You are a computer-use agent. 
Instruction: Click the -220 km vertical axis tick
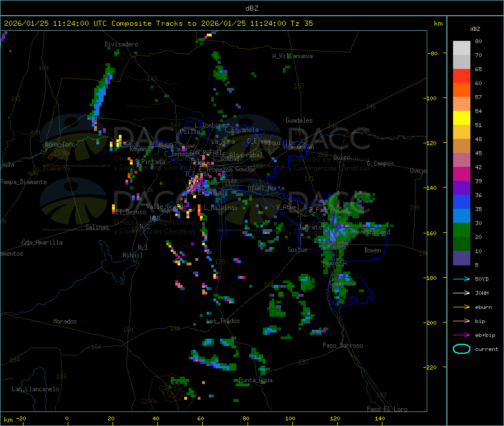tap(431, 368)
